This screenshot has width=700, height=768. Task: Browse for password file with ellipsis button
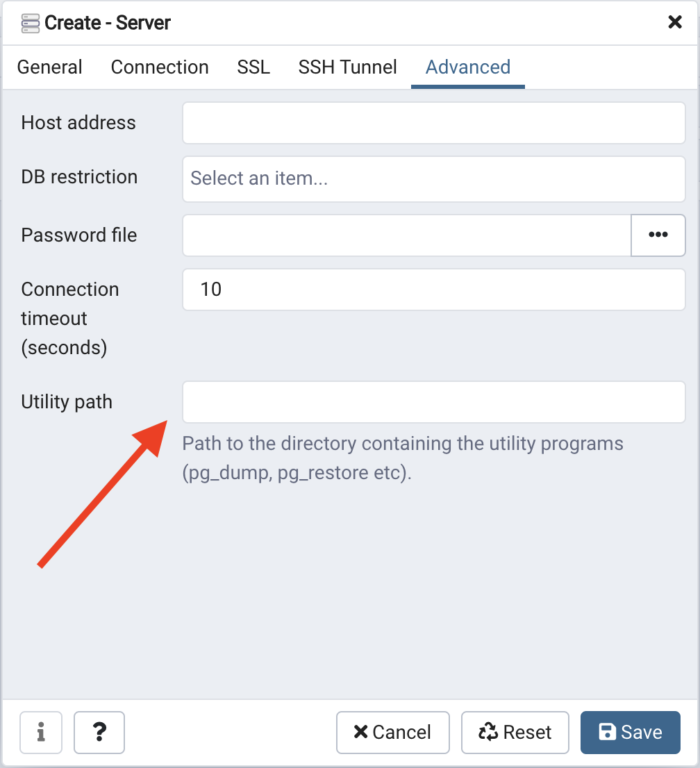click(x=658, y=235)
